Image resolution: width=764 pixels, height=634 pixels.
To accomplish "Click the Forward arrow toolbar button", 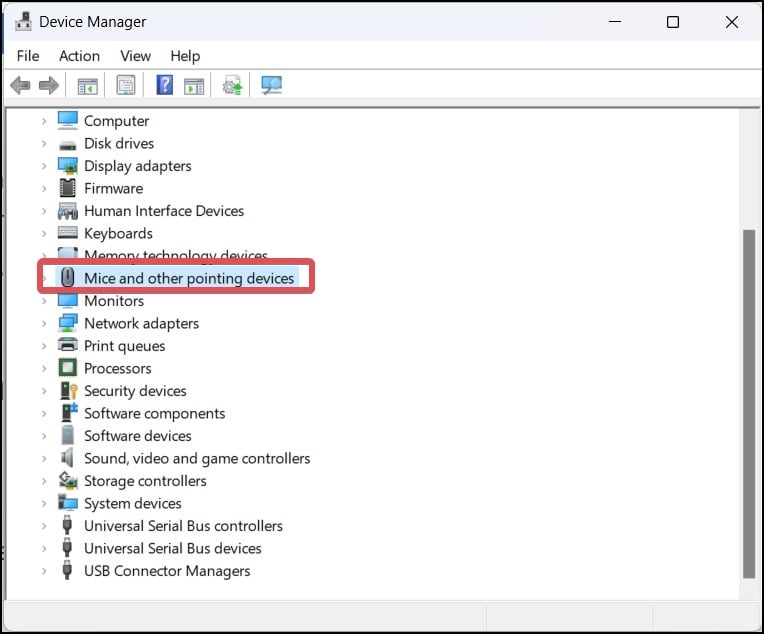I will (48, 86).
